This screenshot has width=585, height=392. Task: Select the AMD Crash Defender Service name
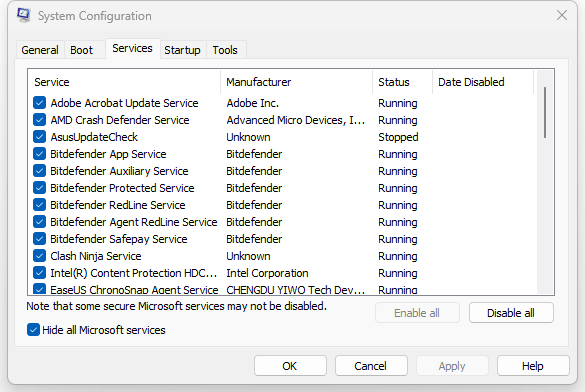coord(120,120)
